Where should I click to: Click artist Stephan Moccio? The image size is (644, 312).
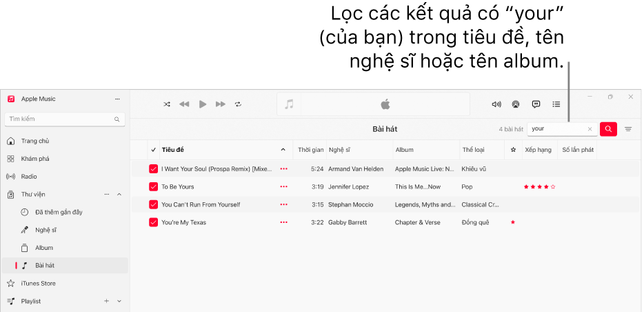click(351, 205)
